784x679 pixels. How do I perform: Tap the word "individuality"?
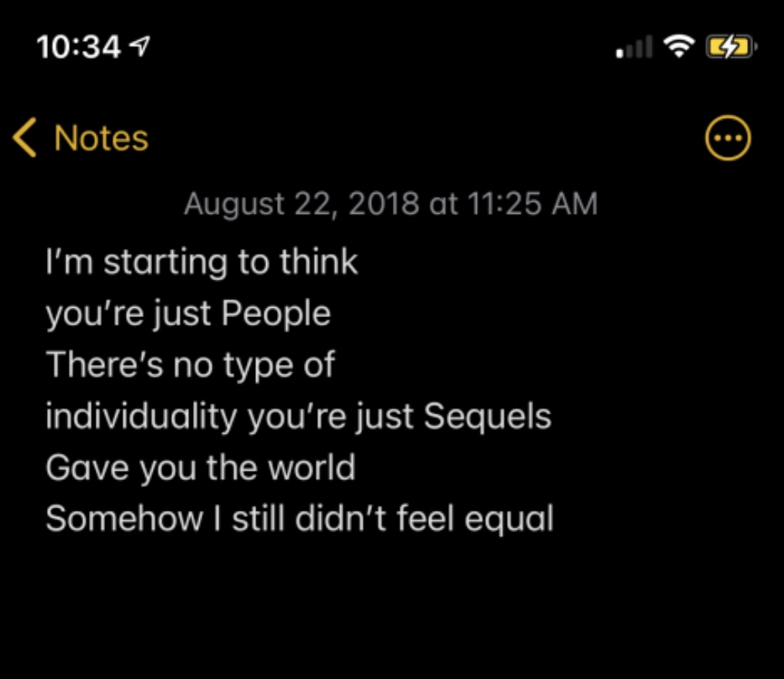(x=141, y=417)
